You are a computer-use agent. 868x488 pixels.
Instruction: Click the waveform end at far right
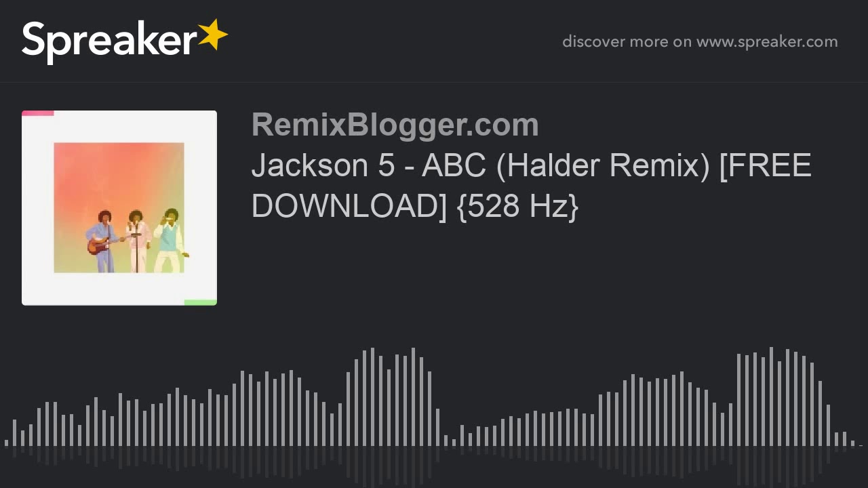tap(861, 445)
